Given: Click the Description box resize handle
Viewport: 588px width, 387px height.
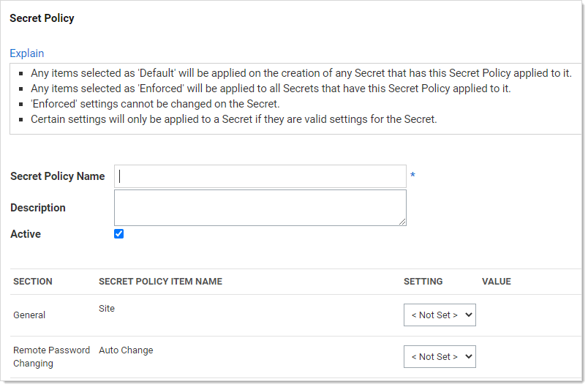Looking at the screenshot, I should [402, 222].
